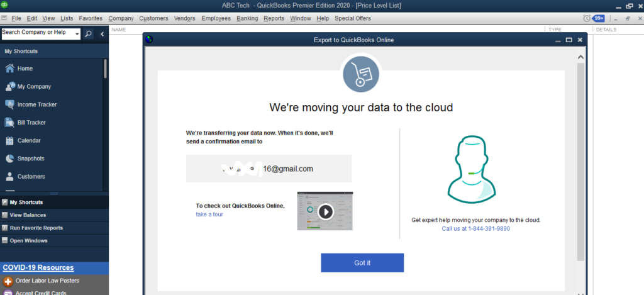644x295 pixels.
Task: Open the COVID-19 Resources link
Action: (38, 268)
